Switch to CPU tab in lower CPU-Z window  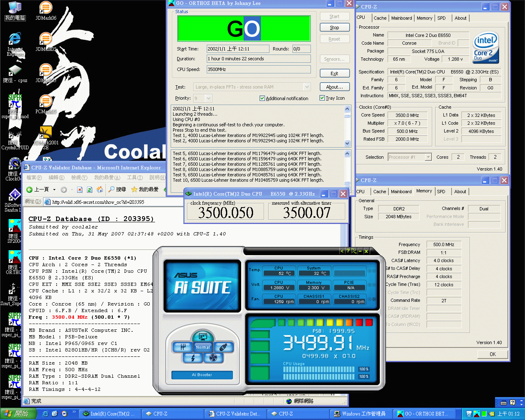[x=360, y=192]
